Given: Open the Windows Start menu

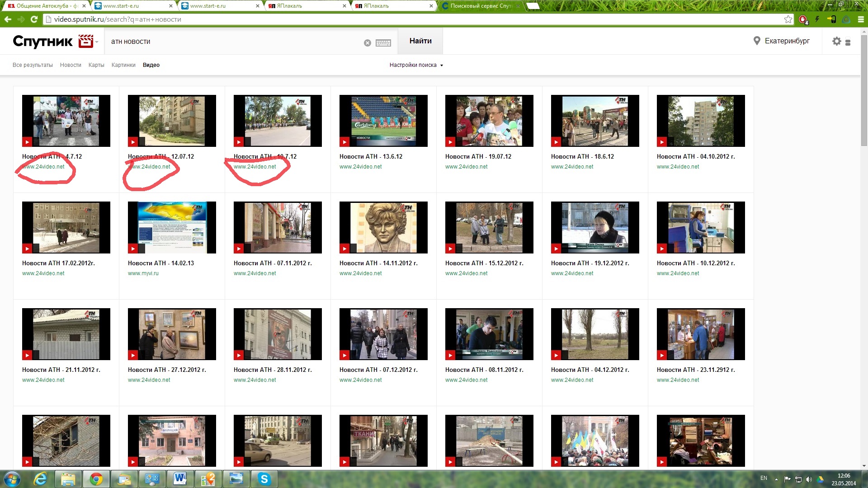Looking at the screenshot, I should 12,479.
